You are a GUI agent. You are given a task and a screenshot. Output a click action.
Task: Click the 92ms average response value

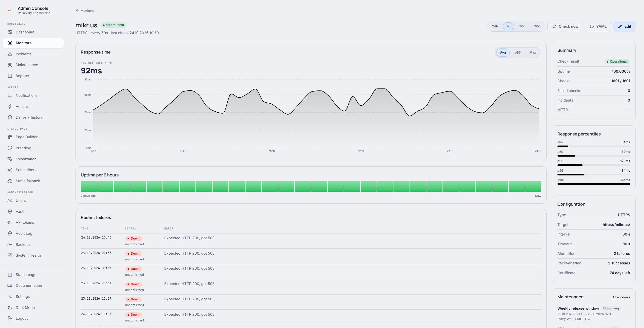point(91,71)
